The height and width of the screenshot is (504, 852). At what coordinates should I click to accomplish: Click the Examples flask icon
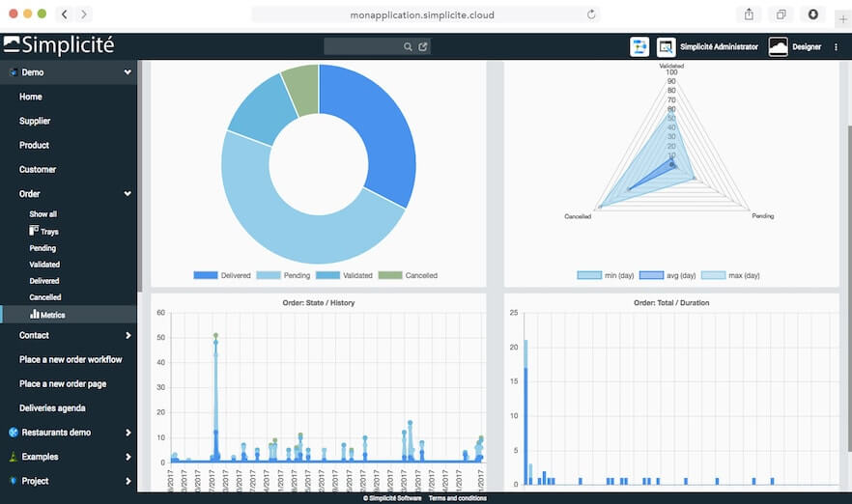[14, 457]
